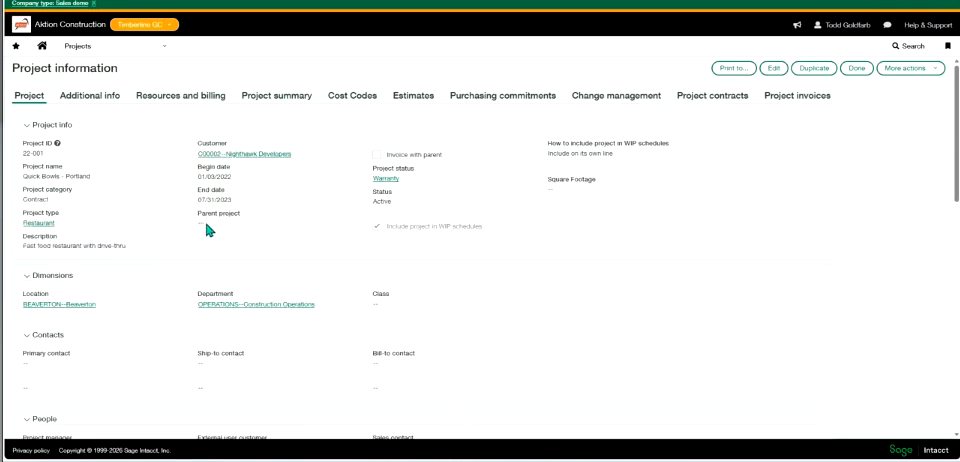Collapse the Project info section
Screen dimensions: 960x462
[26, 125]
